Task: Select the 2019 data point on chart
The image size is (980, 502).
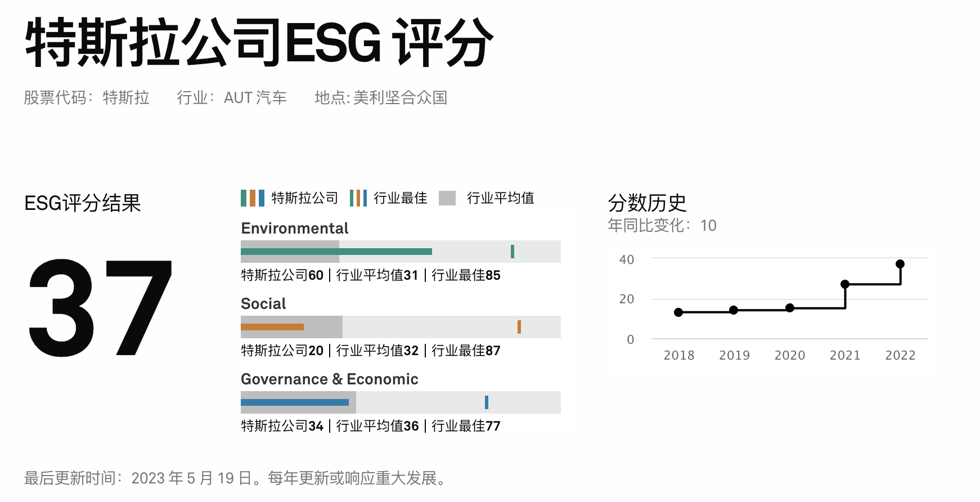Action: pyautogui.click(x=734, y=310)
